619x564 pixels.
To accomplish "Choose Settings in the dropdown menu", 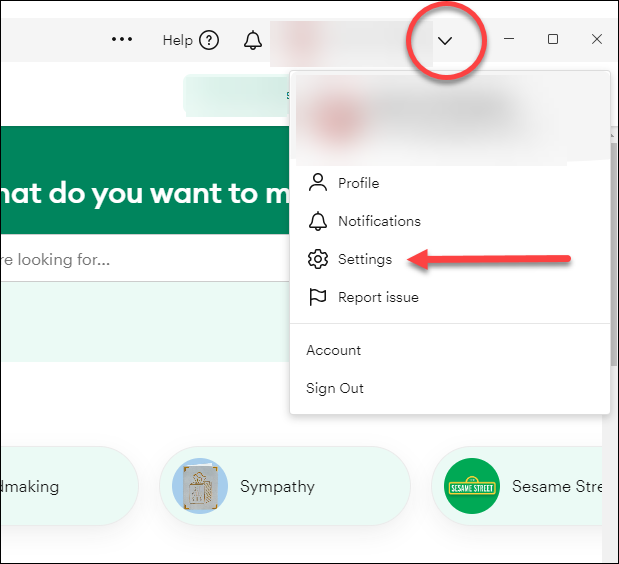I will (x=365, y=259).
